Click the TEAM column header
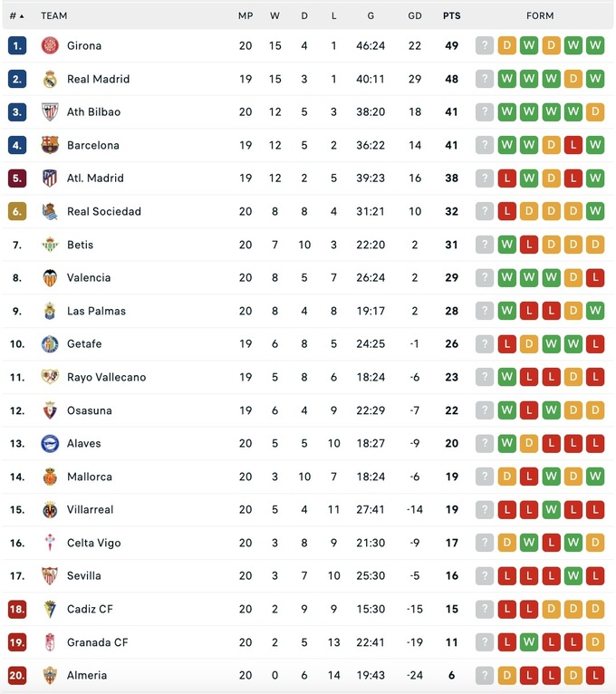 coord(54,15)
